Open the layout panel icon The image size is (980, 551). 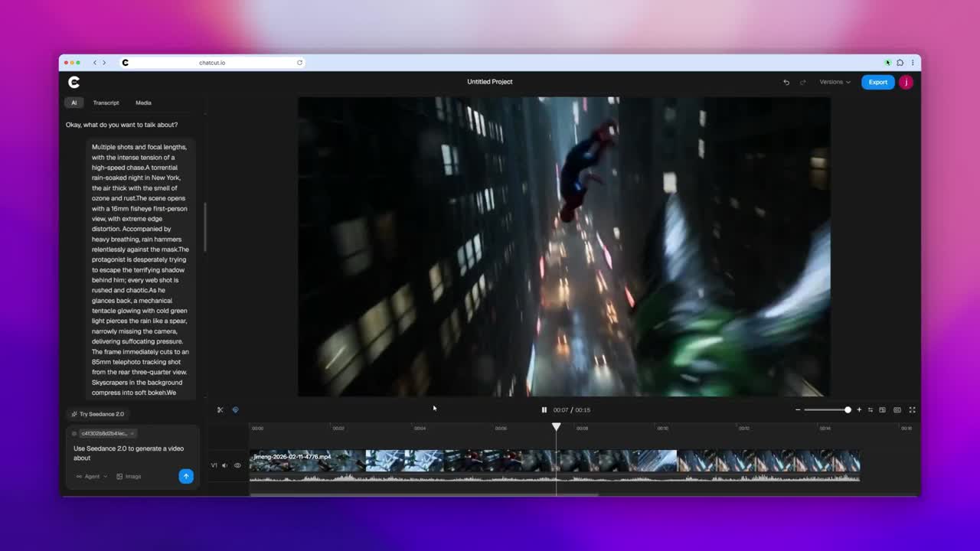click(x=882, y=410)
